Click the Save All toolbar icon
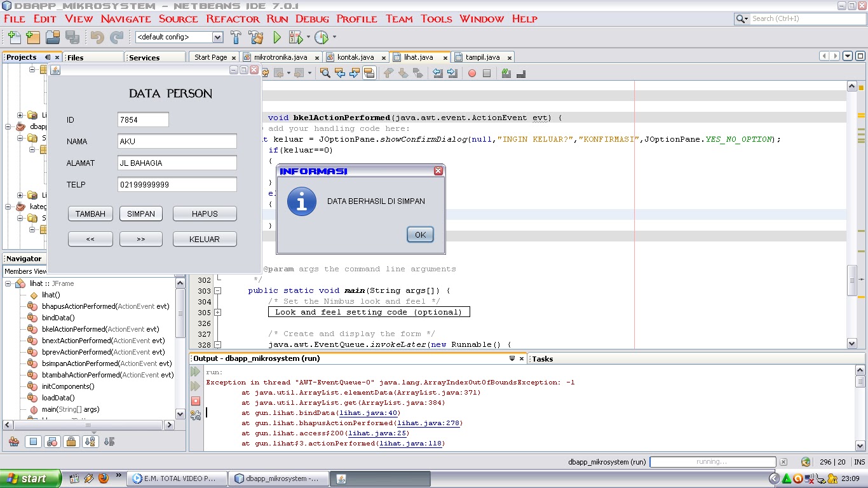868x488 pixels. click(x=72, y=37)
